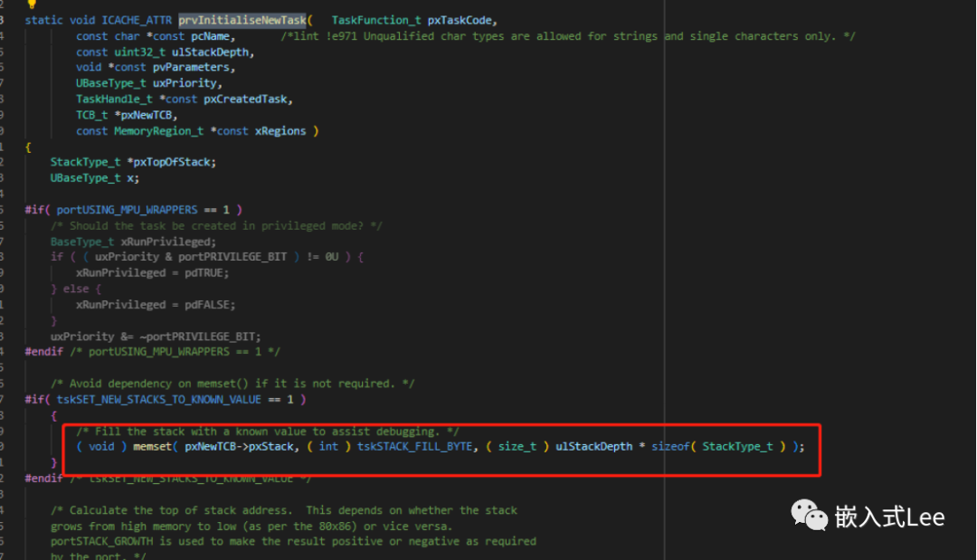Click portPRIVILEGE_BIT inside the if condition
The width and height of the screenshot is (977, 560).
click(x=232, y=257)
